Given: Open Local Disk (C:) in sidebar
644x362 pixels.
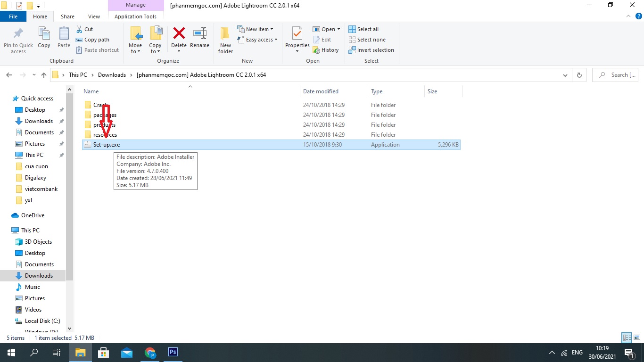Looking at the screenshot, I should 42,321.
